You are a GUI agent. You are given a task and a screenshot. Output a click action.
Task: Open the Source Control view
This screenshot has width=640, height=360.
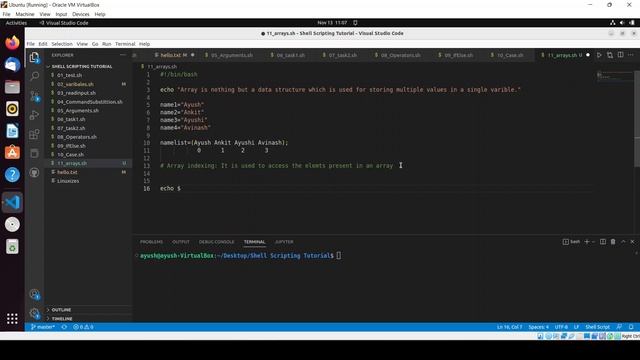click(x=35, y=96)
